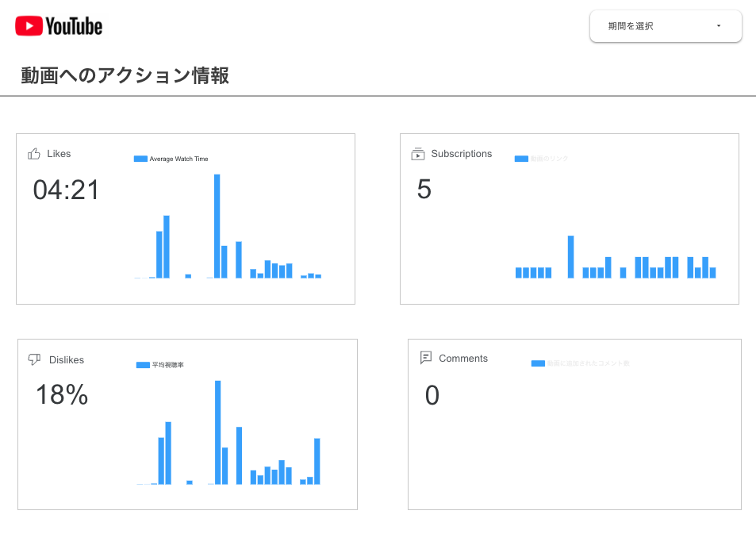This screenshot has height=549, width=756.
Task: Click the tallest bar in Subscriptions chart
Action: tap(570, 256)
